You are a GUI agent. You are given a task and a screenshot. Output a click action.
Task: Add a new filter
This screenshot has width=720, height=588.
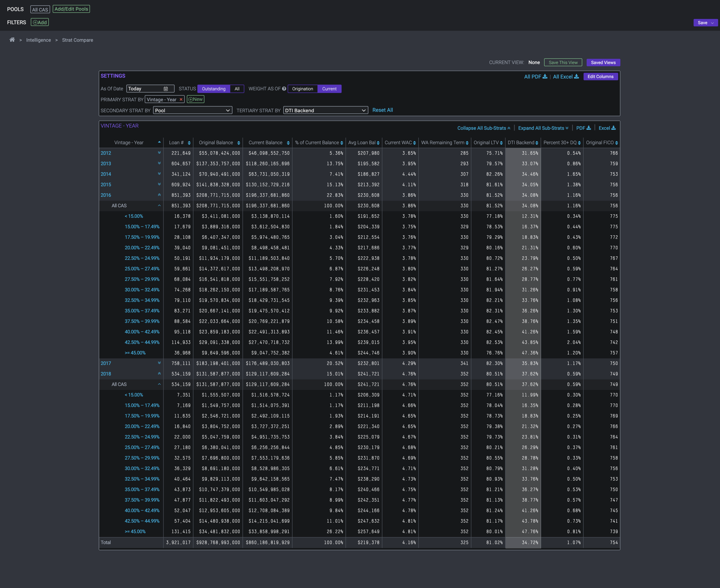pos(40,22)
